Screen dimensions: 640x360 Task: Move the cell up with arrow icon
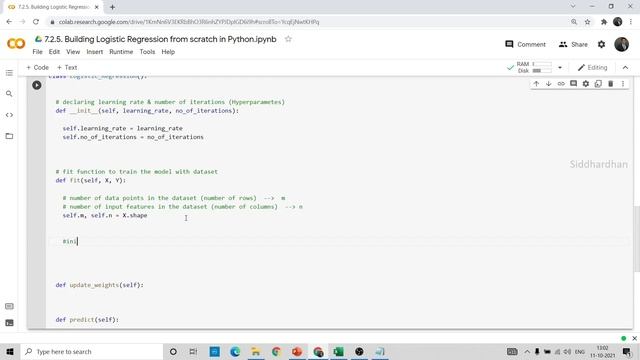536,84
